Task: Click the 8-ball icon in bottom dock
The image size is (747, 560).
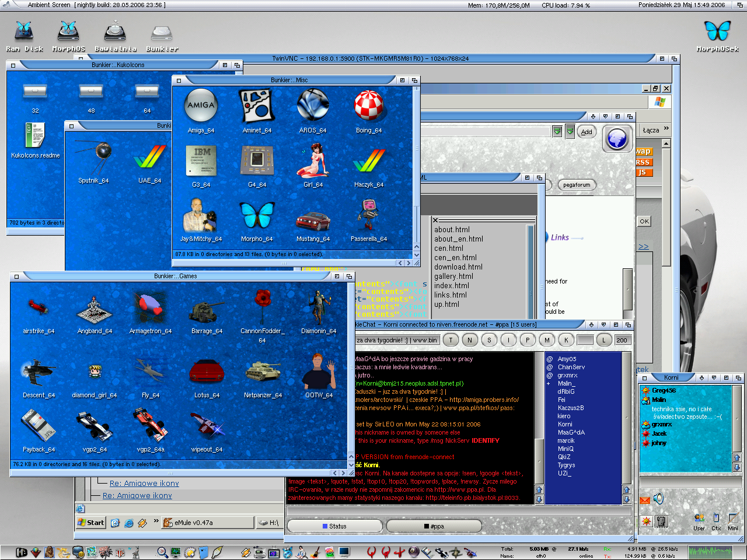Action: (414, 551)
